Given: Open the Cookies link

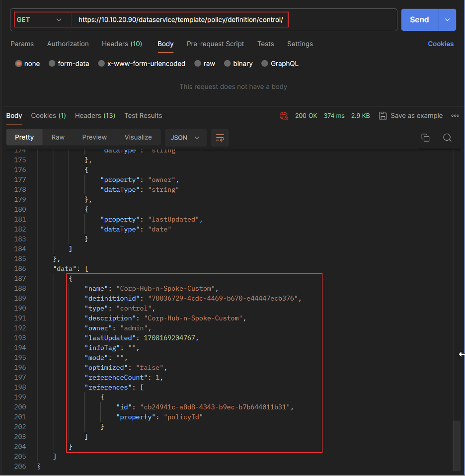Looking at the screenshot, I should [x=440, y=44].
